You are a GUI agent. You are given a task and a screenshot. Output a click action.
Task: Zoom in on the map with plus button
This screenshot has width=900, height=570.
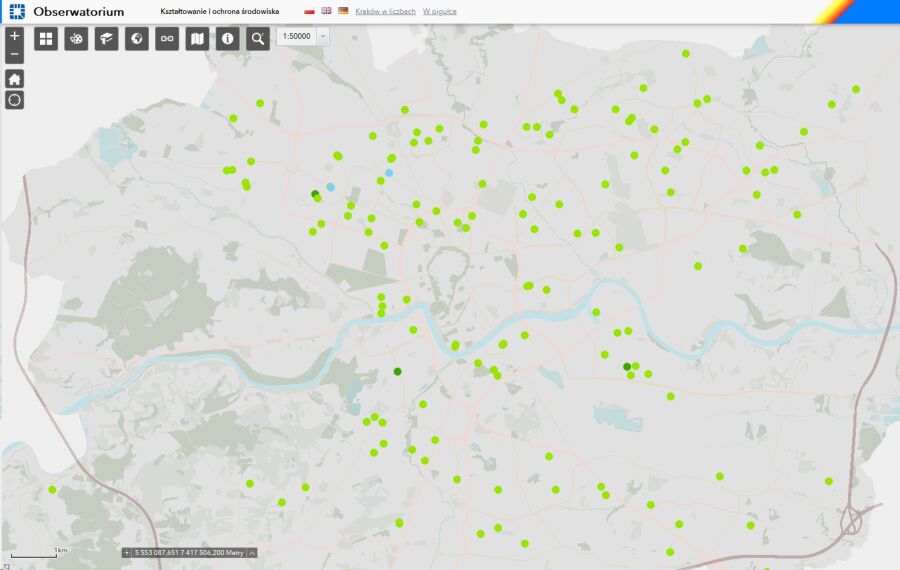14,35
